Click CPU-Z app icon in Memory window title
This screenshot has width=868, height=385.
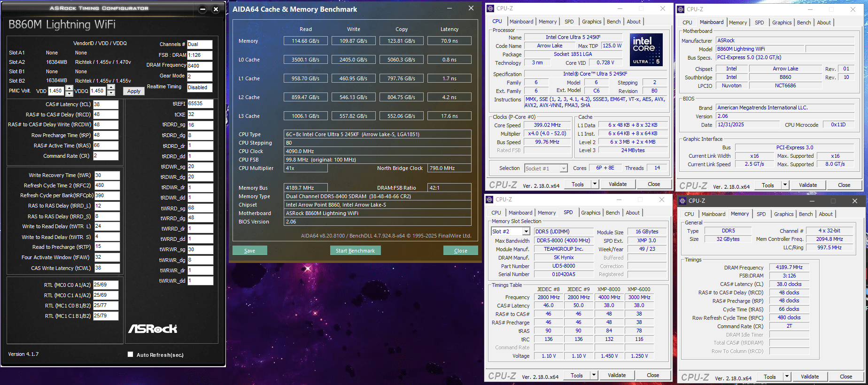pos(682,201)
